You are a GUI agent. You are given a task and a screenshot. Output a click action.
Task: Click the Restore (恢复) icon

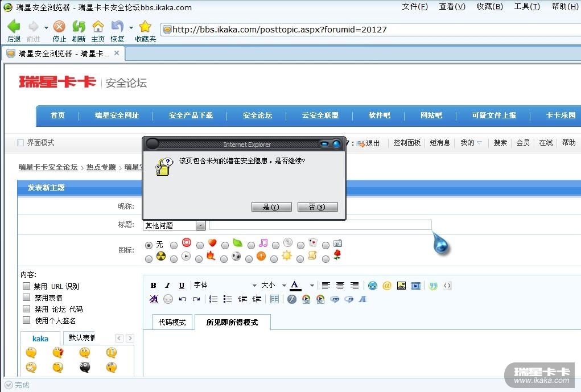(117, 26)
